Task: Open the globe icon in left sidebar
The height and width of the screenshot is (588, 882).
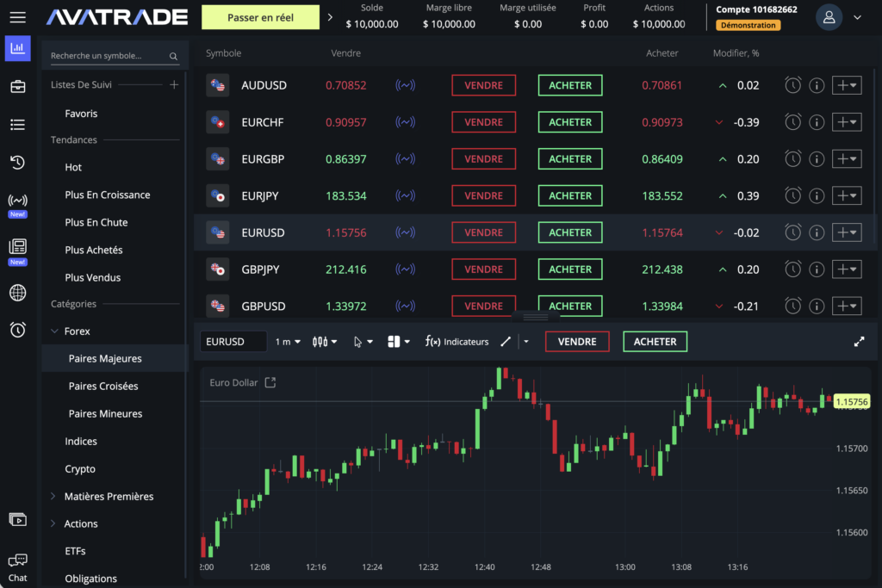Action: click(x=17, y=293)
